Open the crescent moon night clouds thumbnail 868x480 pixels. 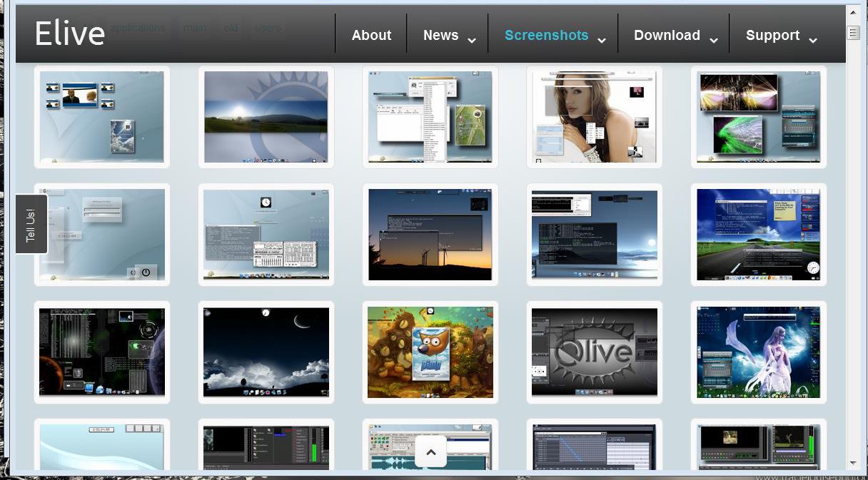click(x=266, y=352)
